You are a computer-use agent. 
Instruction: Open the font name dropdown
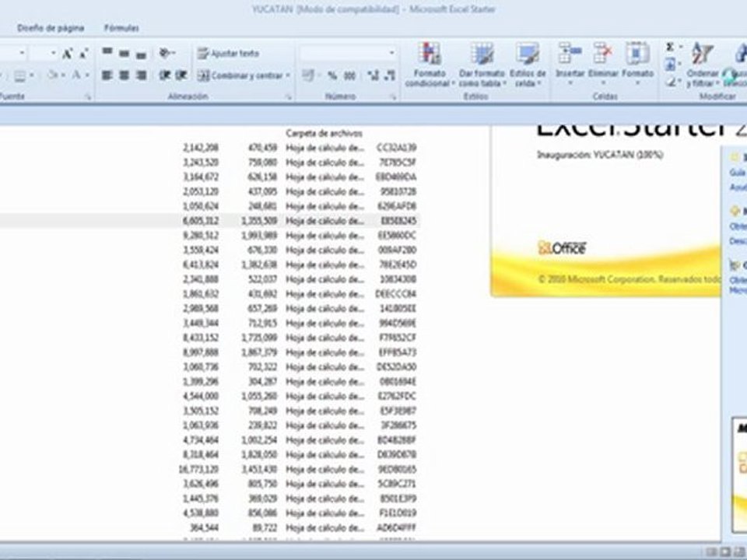pyautogui.click(x=22, y=53)
